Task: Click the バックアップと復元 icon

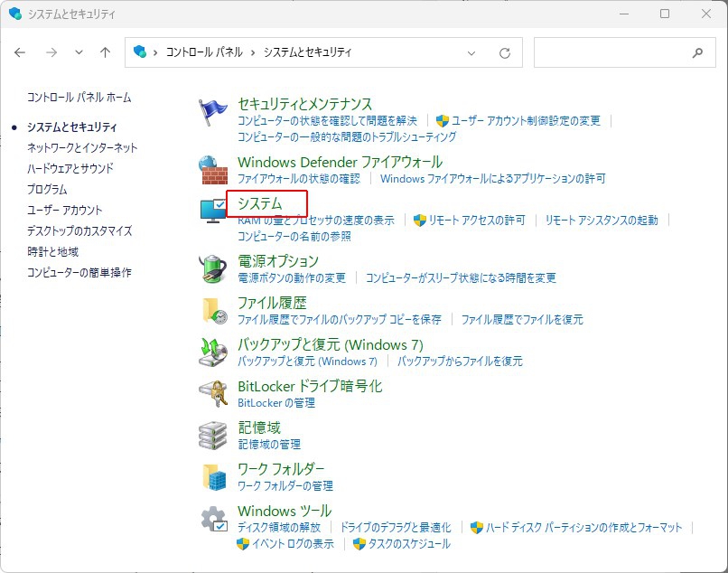Action: tap(213, 352)
